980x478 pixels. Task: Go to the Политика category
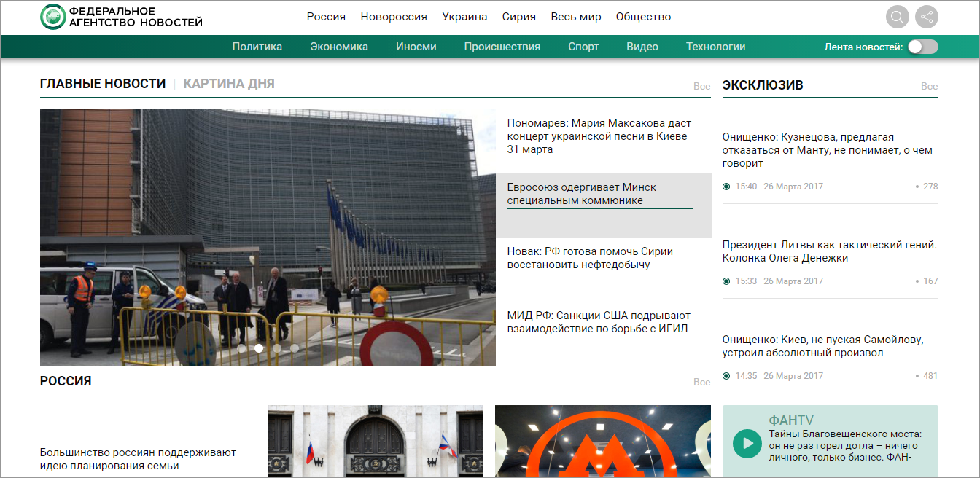(257, 47)
